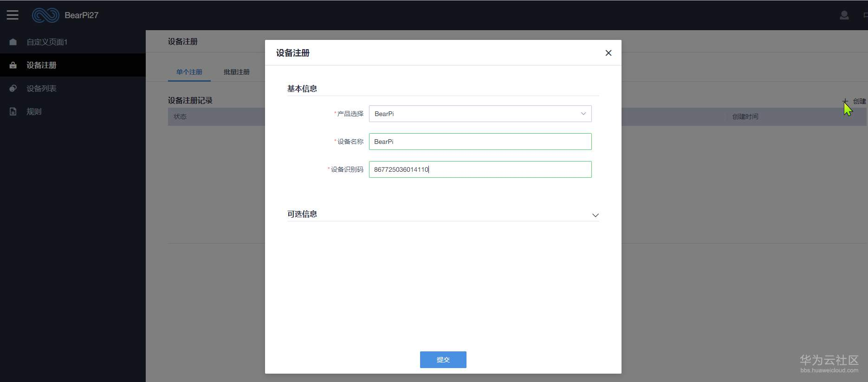Switch to the 批量注册 tab
Screen dimensions: 868x382
[x=237, y=72]
